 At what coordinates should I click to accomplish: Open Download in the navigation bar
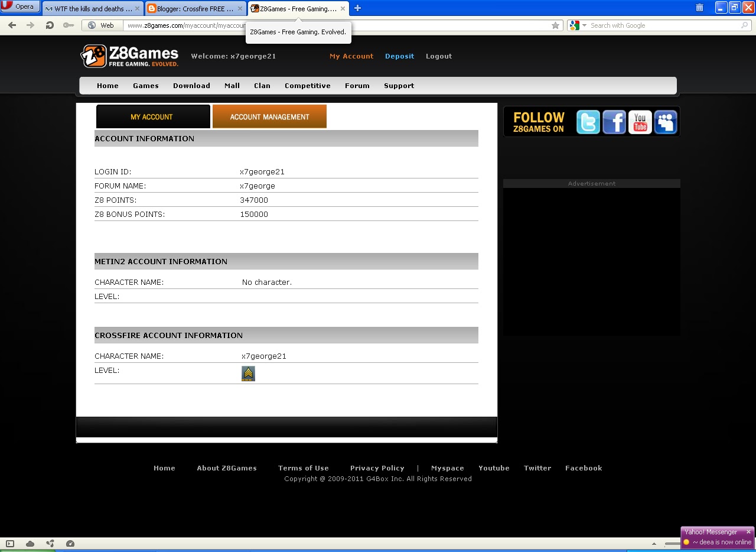click(191, 86)
